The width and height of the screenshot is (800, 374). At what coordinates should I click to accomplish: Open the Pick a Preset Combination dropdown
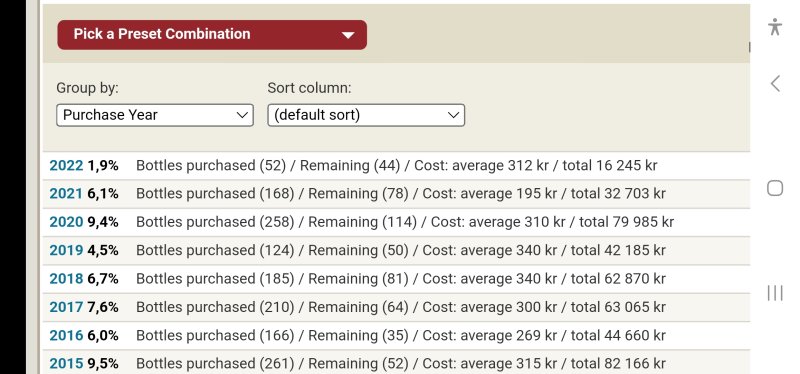pos(212,35)
